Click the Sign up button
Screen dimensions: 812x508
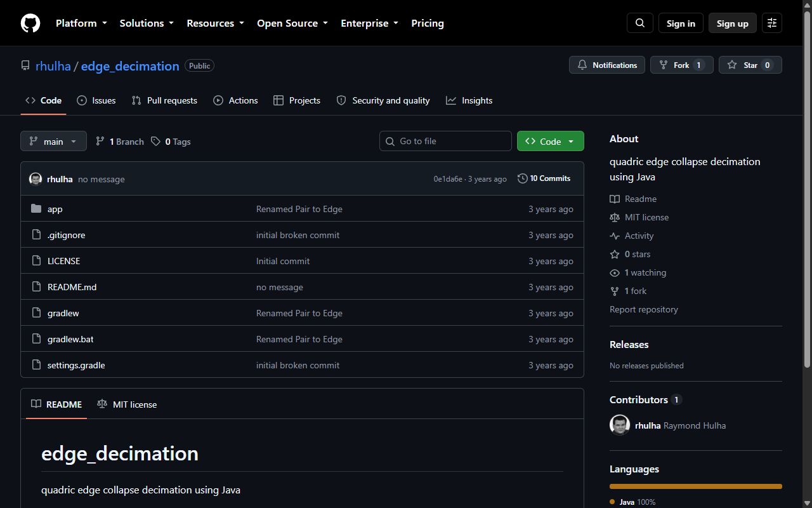(x=733, y=23)
